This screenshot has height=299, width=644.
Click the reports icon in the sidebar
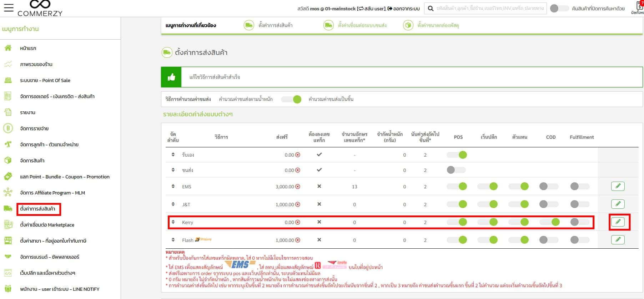tap(8, 112)
